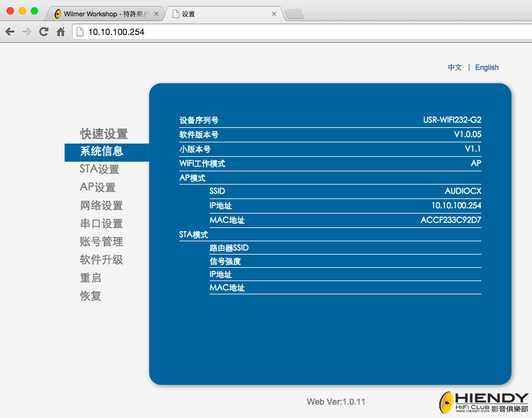532x418 pixels.
Task: Open a new browser tab
Action: click(293, 14)
